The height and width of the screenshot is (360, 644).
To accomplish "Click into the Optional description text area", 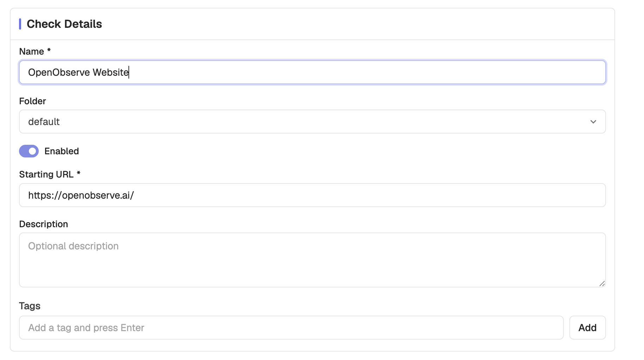I will 312,260.
